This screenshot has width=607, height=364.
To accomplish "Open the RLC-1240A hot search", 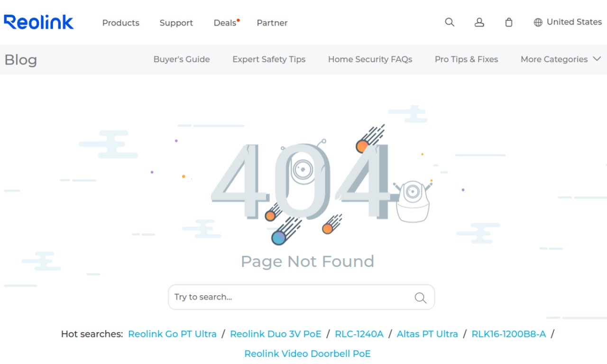I will [359, 334].
